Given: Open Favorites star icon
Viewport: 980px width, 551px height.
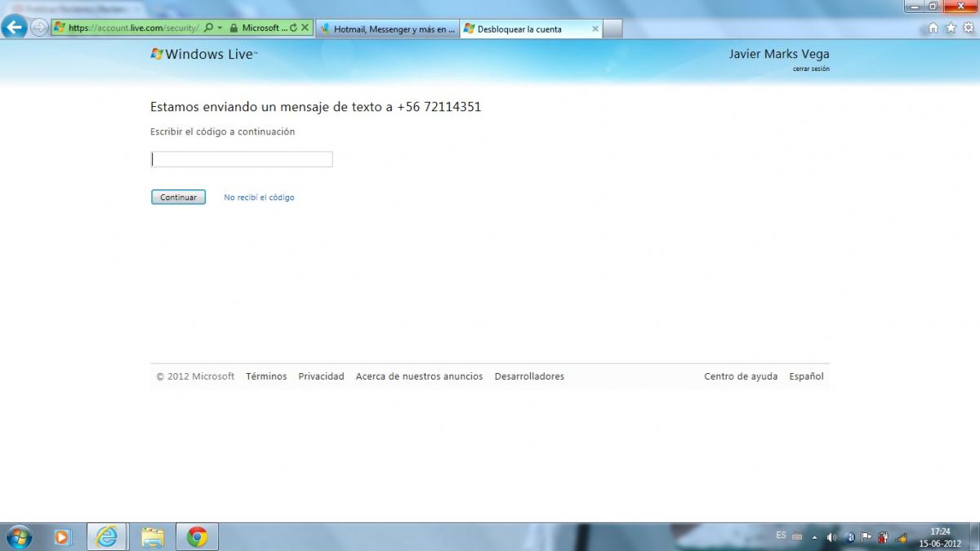Looking at the screenshot, I should (951, 28).
